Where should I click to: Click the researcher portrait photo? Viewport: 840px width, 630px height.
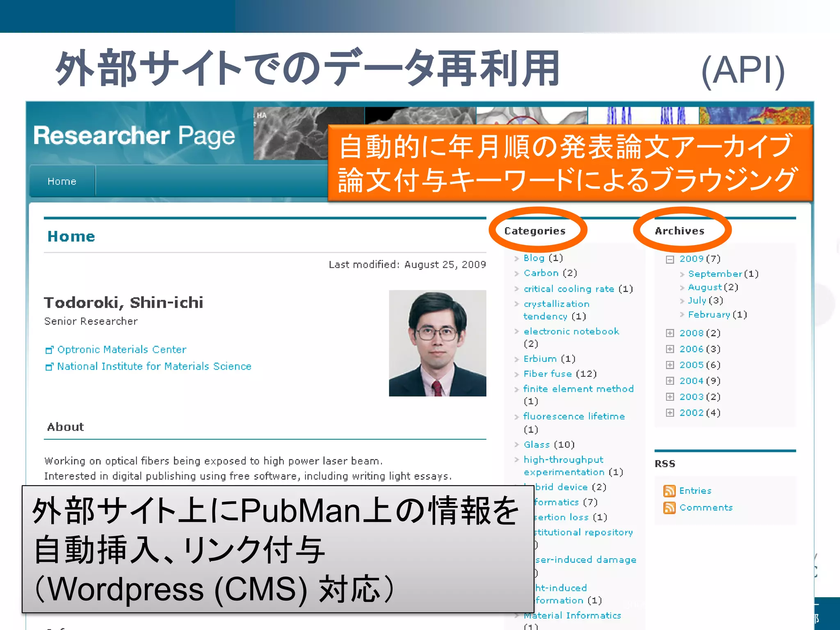click(438, 343)
